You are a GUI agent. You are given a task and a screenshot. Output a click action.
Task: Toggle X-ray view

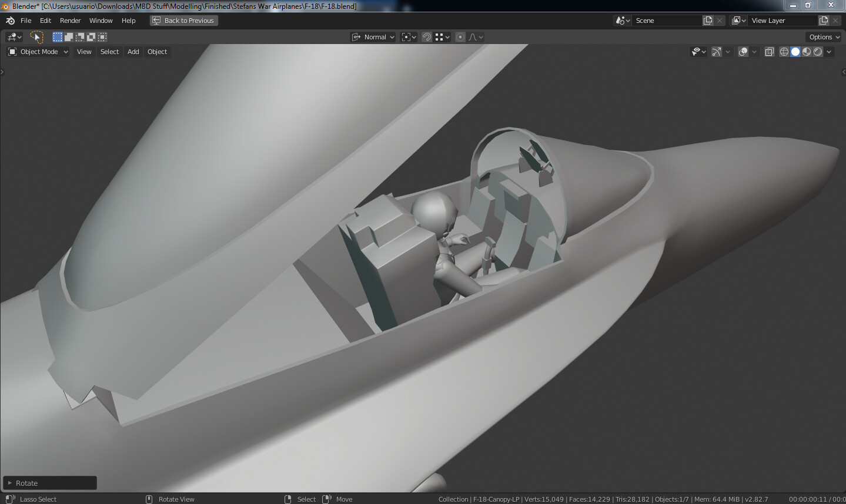(769, 52)
